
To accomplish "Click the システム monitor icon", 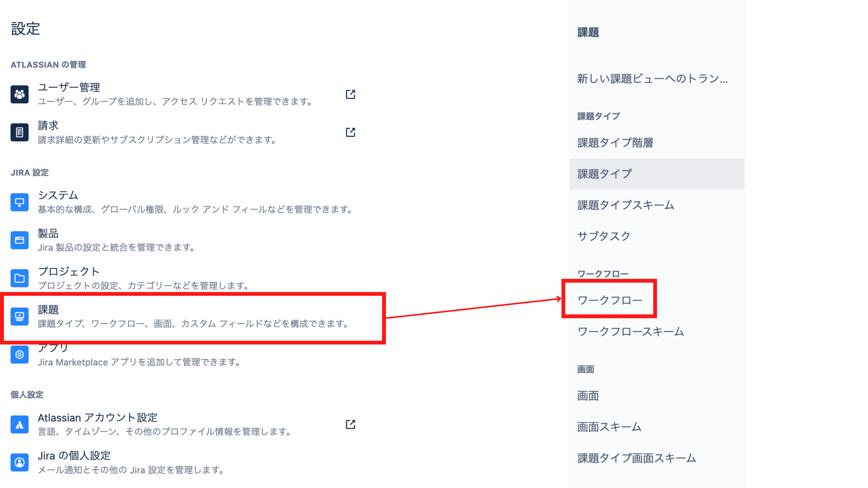I will click(19, 202).
